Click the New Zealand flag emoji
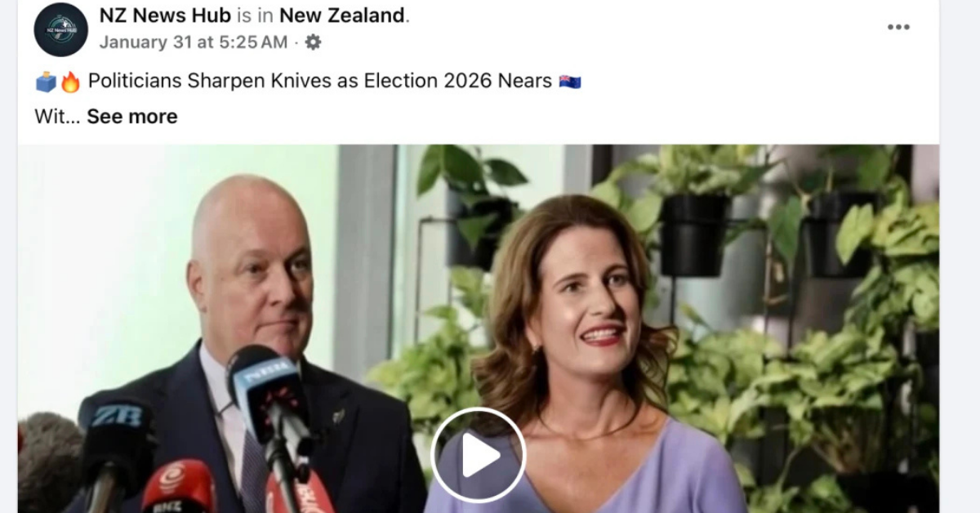 pyautogui.click(x=570, y=82)
